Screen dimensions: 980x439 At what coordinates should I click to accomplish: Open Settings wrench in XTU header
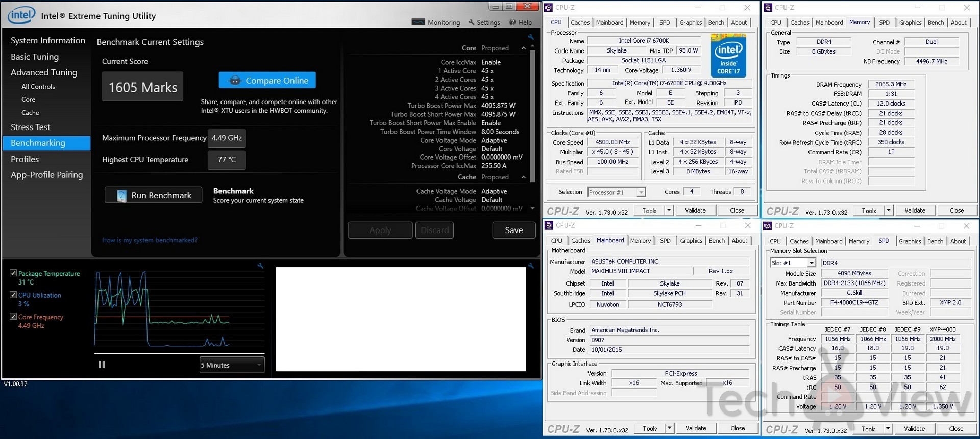tap(484, 22)
